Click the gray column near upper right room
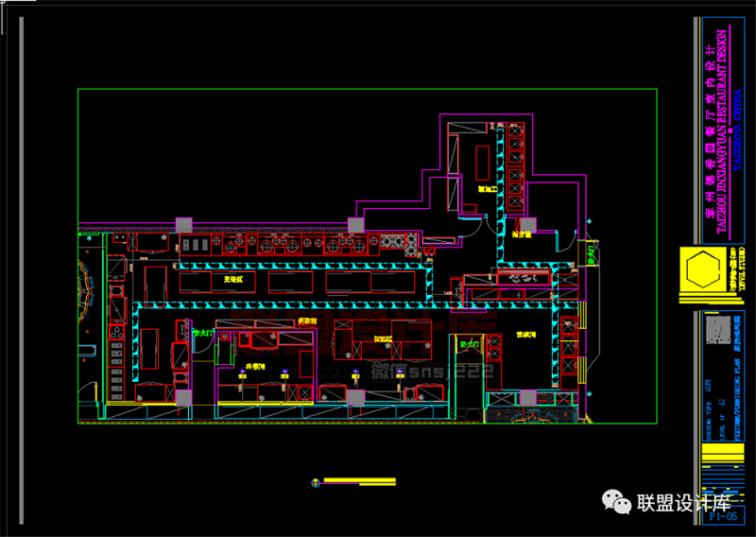 click(x=527, y=225)
